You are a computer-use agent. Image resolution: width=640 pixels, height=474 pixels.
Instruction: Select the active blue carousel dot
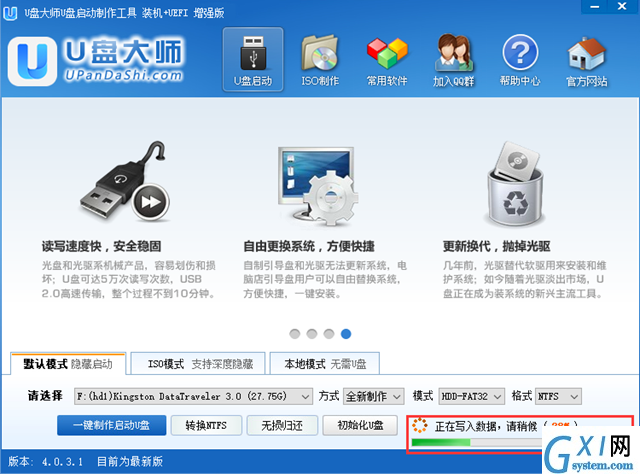[x=346, y=334]
